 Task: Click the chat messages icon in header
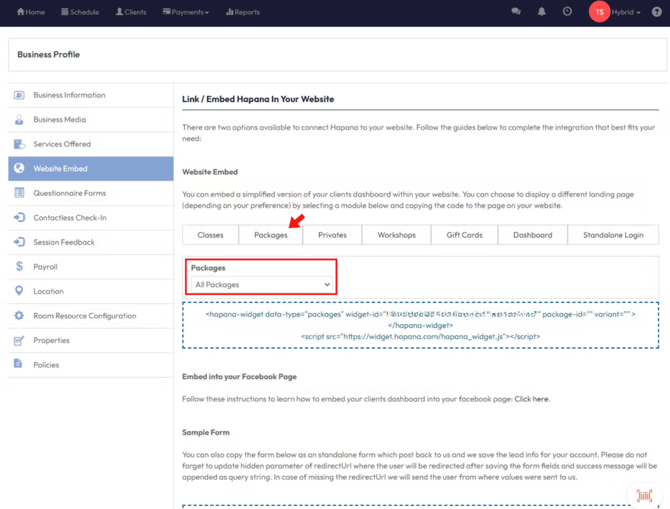pyautogui.click(x=516, y=12)
